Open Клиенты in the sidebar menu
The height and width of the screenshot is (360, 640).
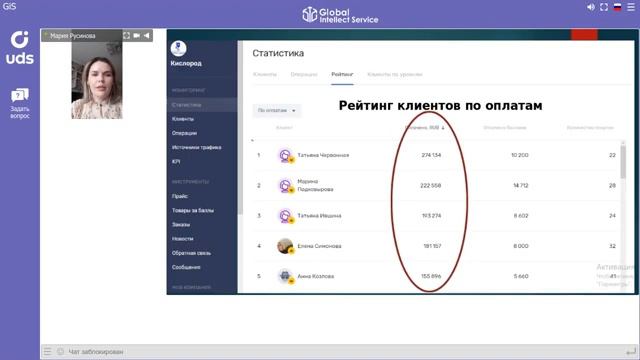(x=183, y=119)
